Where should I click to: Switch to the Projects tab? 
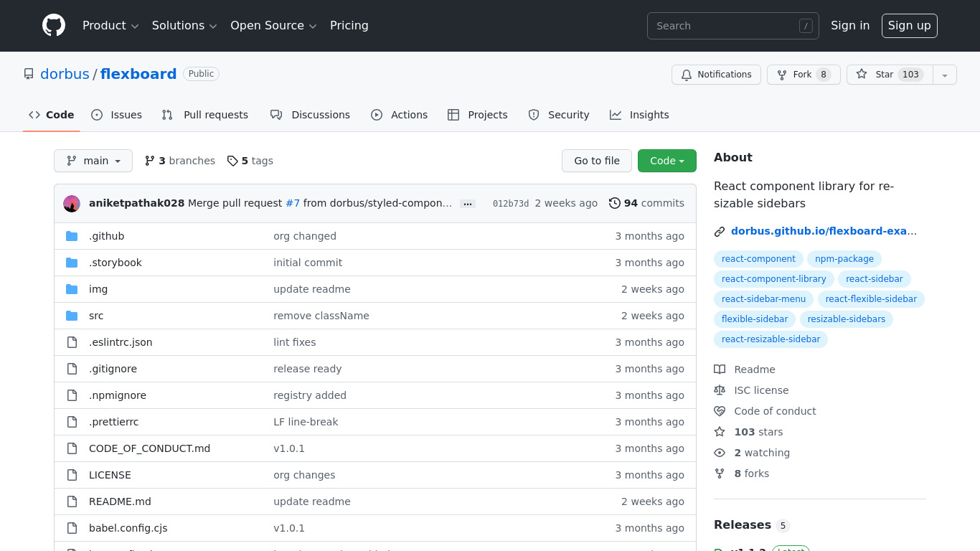pos(478,115)
